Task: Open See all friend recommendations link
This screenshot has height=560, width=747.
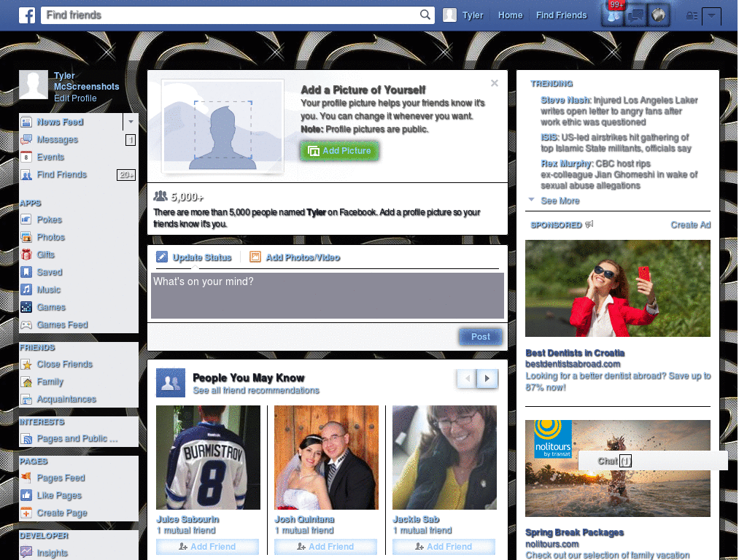Action: [256, 391]
